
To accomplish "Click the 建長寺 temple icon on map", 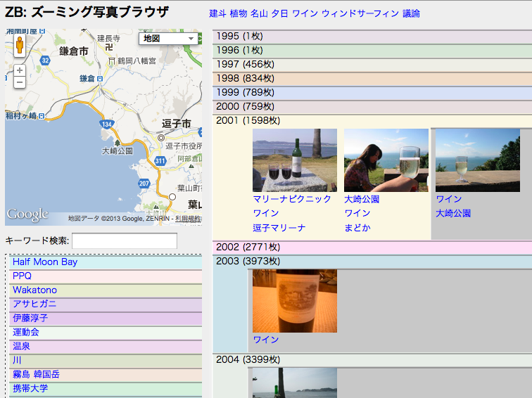I will [x=108, y=47].
